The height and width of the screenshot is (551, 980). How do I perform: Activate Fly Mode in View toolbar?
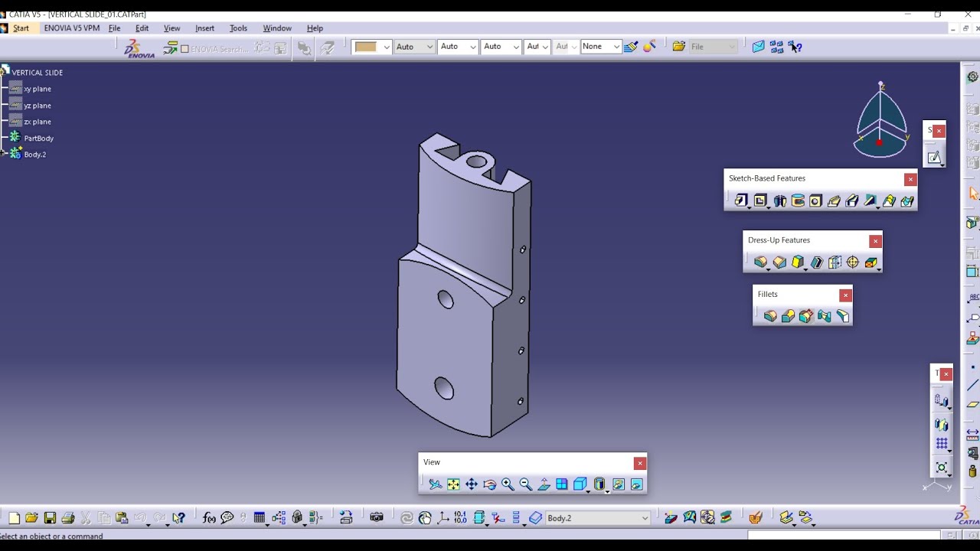[x=436, y=484]
